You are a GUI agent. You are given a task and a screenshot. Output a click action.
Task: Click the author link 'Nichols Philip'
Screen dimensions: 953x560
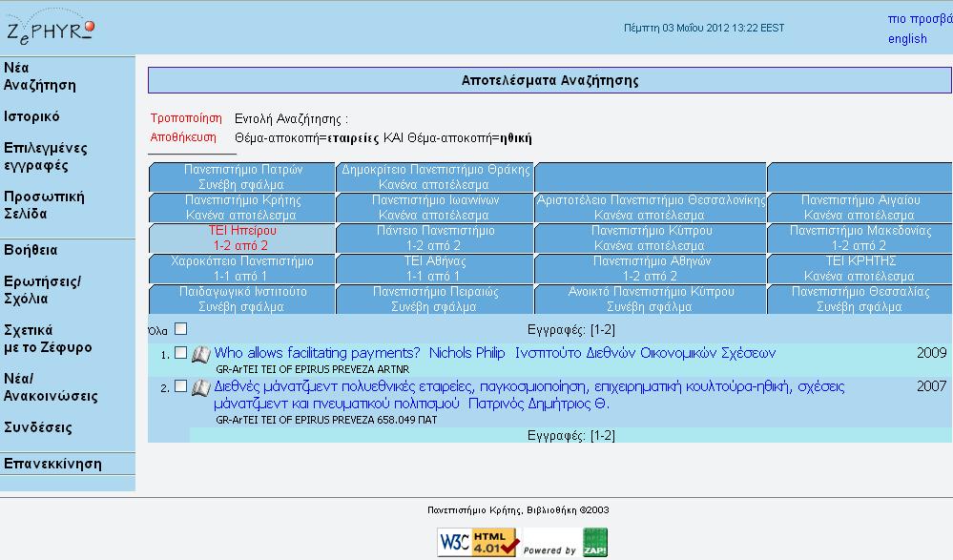(466, 353)
